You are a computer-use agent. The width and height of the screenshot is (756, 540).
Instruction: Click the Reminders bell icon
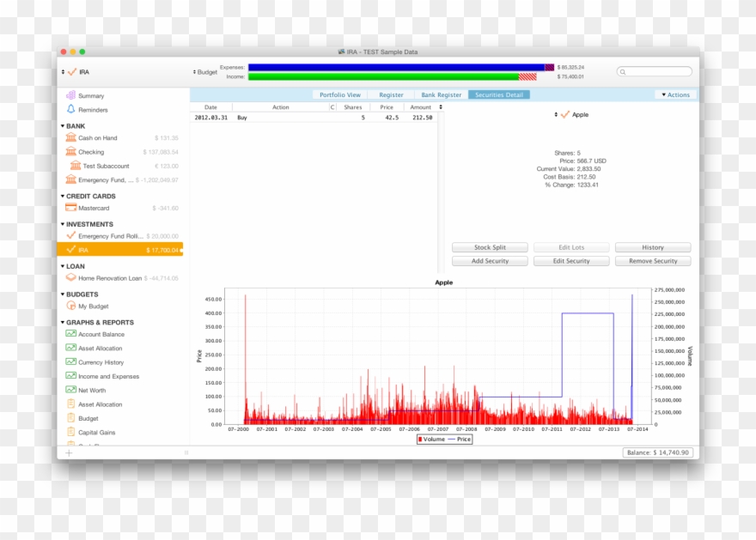pyautogui.click(x=71, y=109)
